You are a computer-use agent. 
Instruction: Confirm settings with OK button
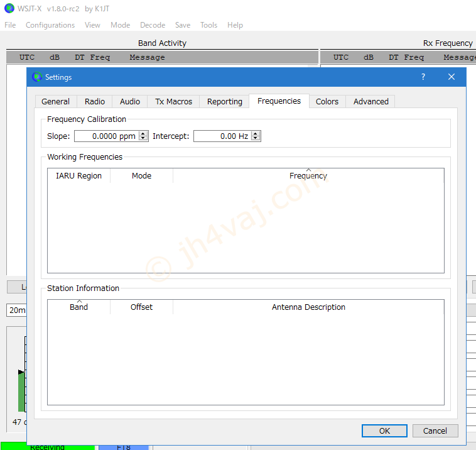[384, 431]
